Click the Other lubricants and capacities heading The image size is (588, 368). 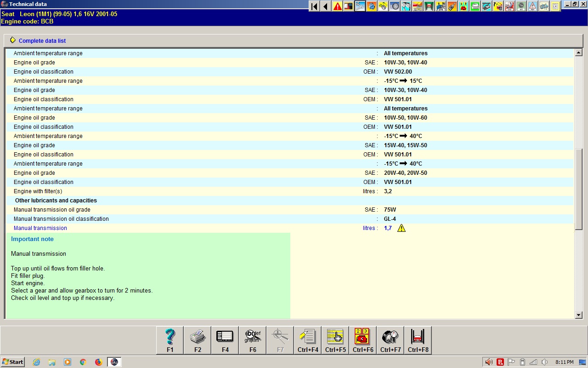[x=56, y=201]
